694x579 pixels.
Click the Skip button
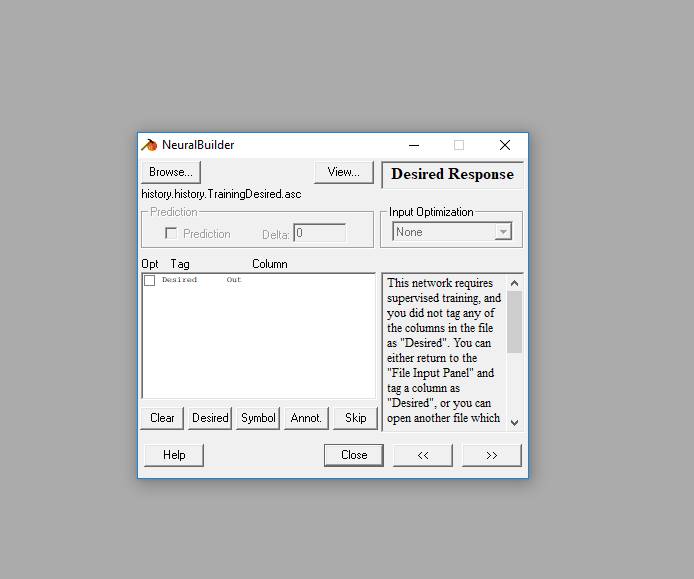[x=355, y=418]
